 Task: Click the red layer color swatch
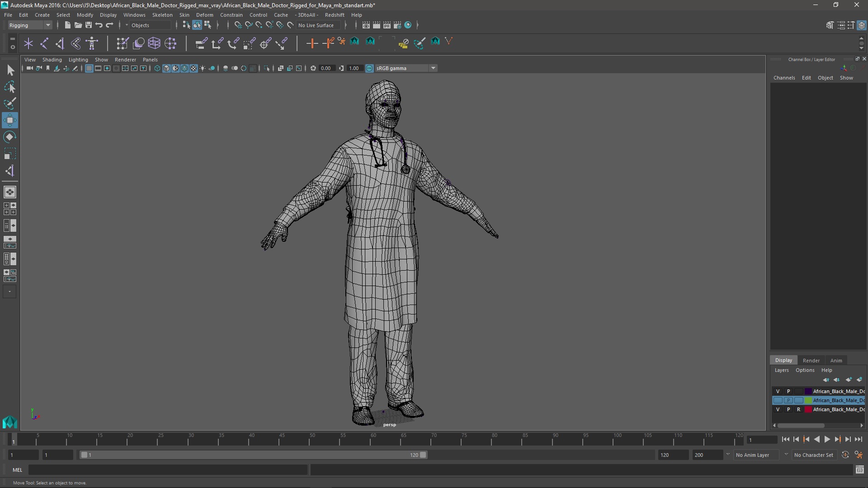[x=808, y=409]
